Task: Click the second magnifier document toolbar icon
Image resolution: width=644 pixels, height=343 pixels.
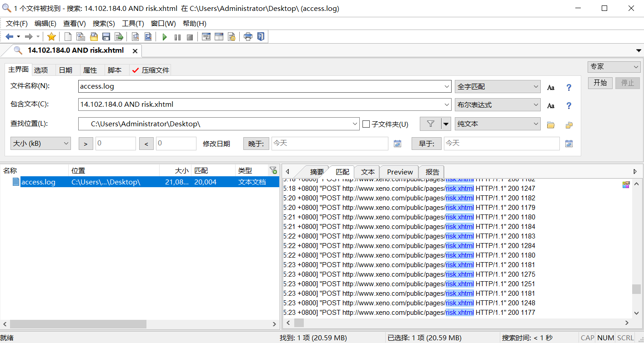Action: pos(148,37)
